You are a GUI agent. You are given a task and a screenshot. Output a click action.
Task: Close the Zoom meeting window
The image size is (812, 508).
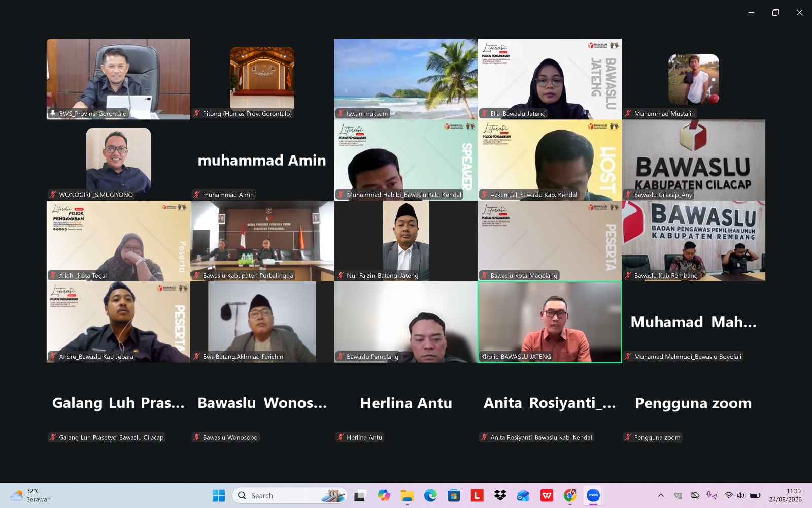[x=800, y=12]
